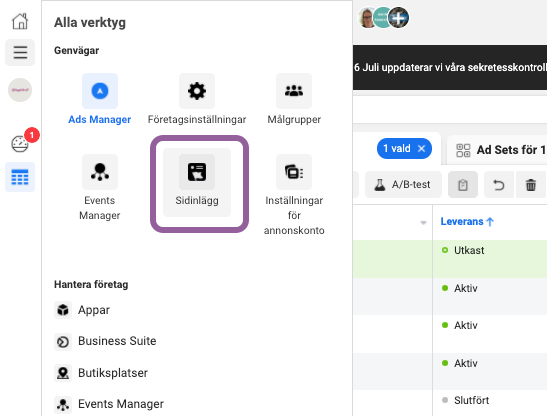Open Företagsinställningar gear shortcut
The width and height of the screenshot is (547, 416).
(197, 99)
